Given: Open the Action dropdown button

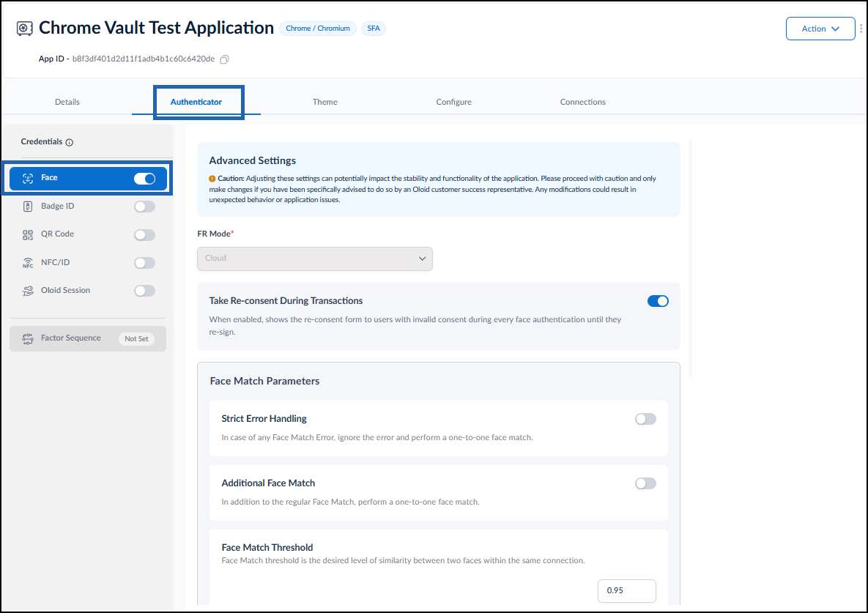Looking at the screenshot, I should [820, 29].
